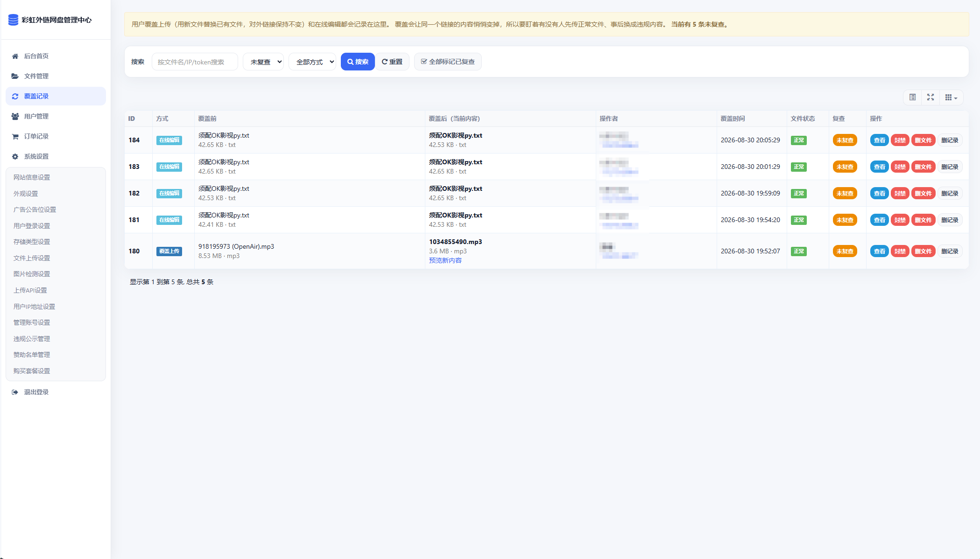Open 订单记录 in sidebar

click(x=56, y=136)
